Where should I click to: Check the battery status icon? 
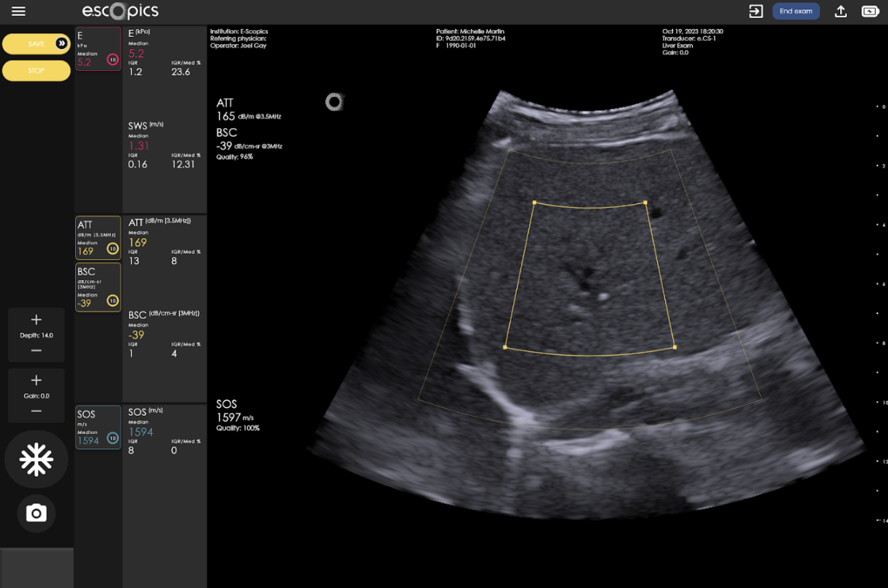click(869, 12)
